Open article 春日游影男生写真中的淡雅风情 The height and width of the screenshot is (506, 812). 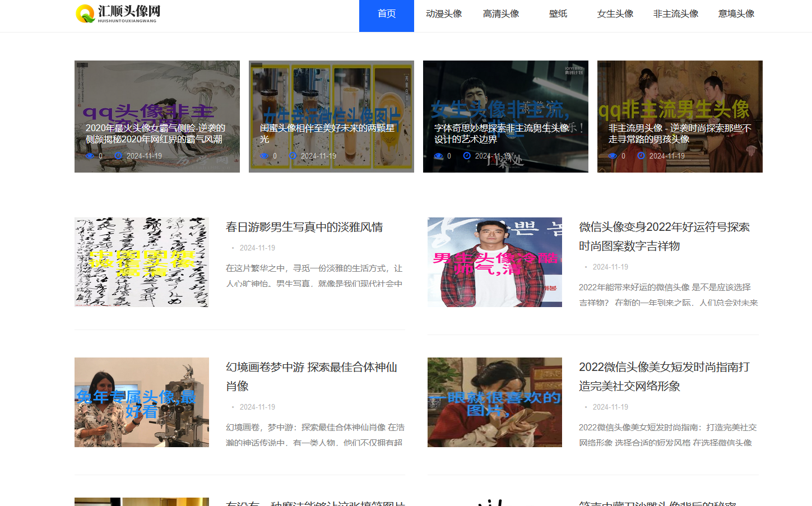click(x=304, y=227)
